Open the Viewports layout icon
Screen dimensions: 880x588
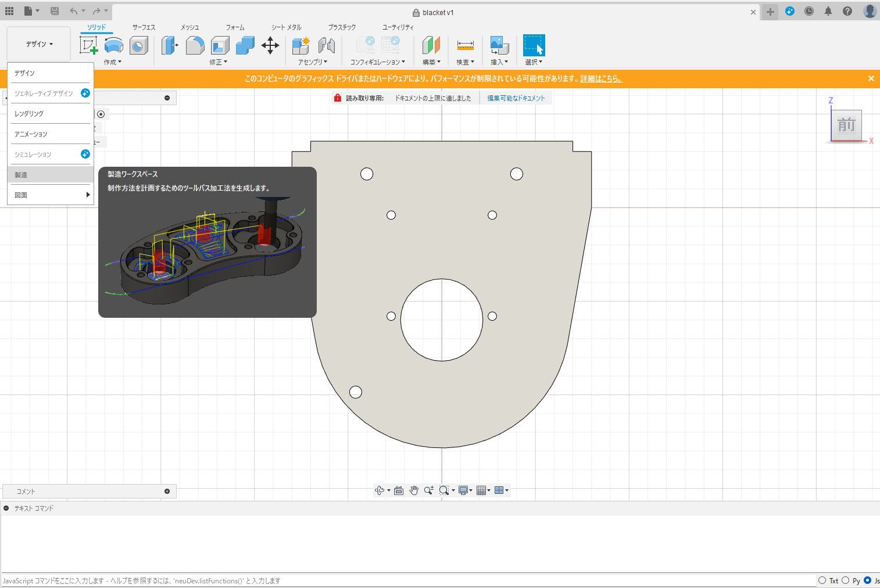click(499, 490)
